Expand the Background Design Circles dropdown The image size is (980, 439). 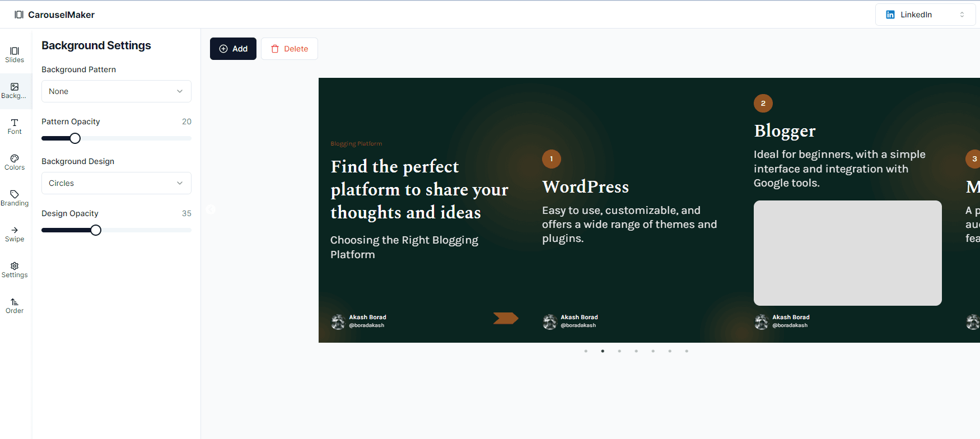point(116,183)
